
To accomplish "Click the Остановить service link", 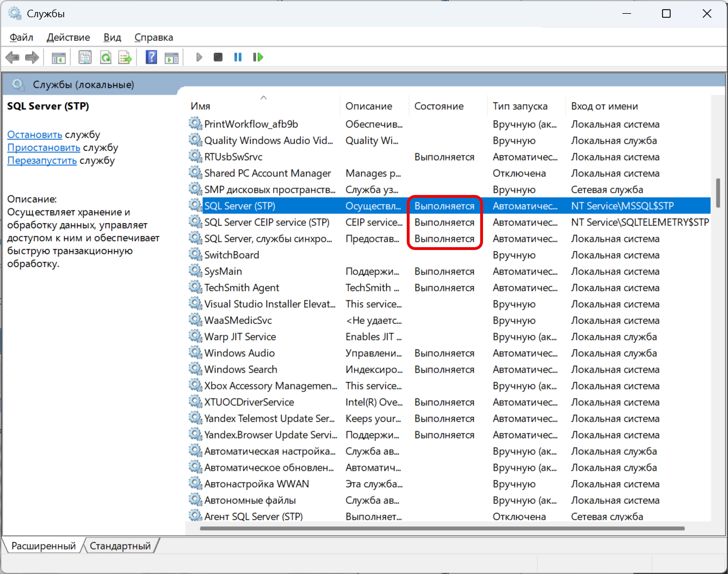I will [x=35, y=135].
